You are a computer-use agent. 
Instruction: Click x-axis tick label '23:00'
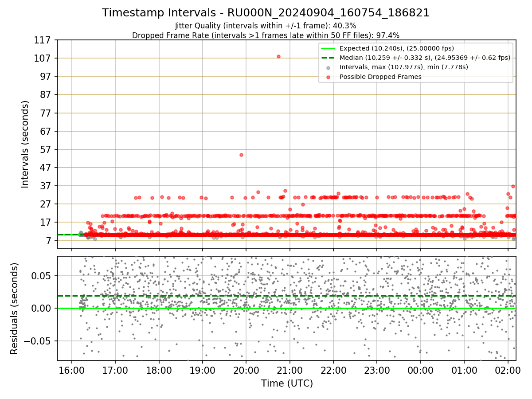pos(377,370)
